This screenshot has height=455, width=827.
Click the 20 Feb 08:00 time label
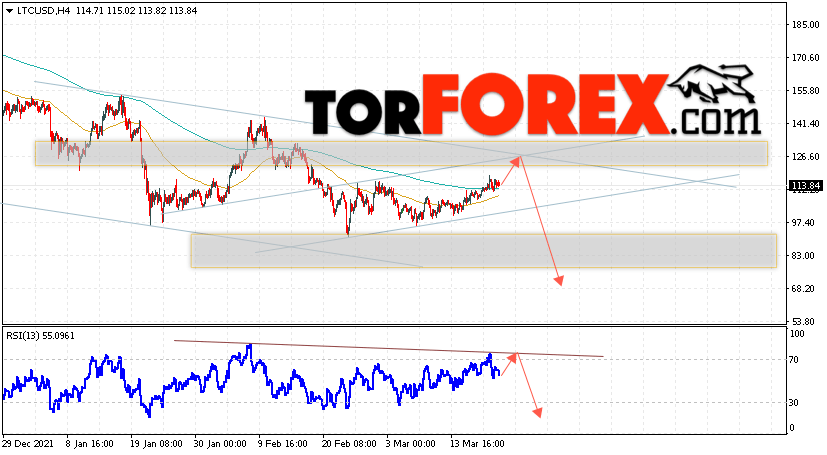[350, 444]
